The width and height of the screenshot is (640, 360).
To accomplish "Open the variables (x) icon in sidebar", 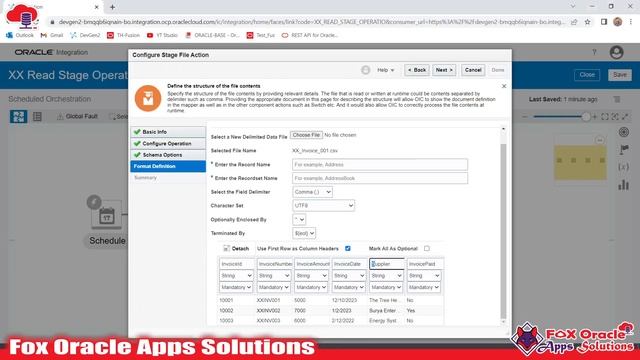I will (623, 167).
